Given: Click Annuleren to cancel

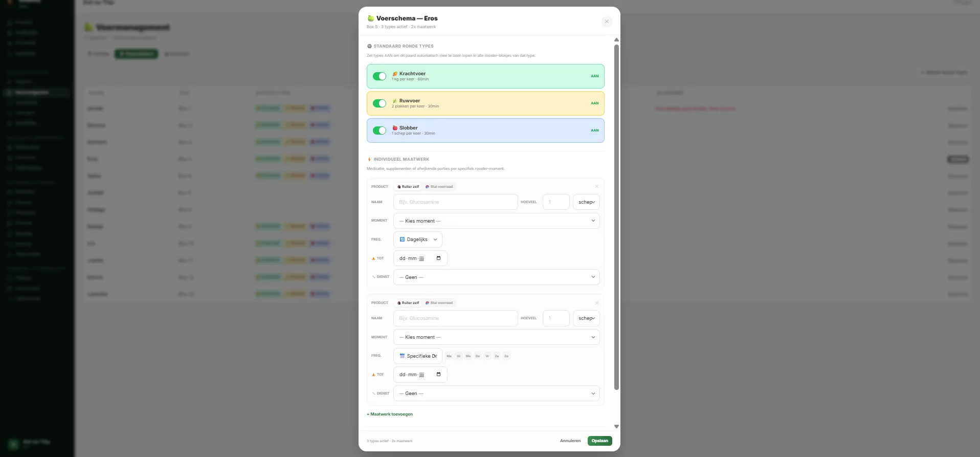Looking at the screenshot, I should tap(570, 441).
